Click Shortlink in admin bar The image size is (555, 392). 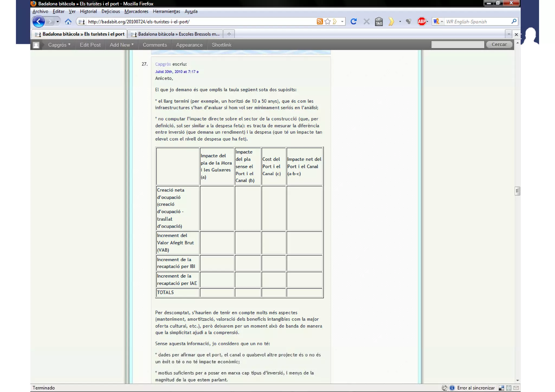[x=221, y=45]
